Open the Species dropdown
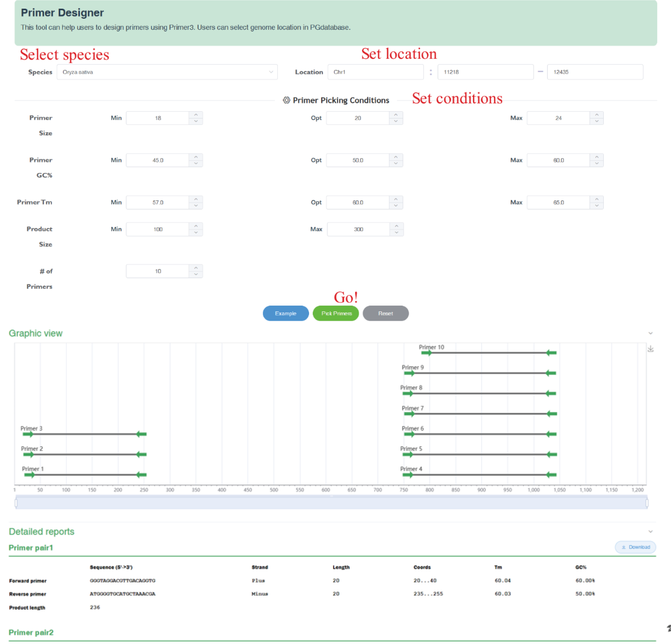671x644 pixels. tap(167, 72)
